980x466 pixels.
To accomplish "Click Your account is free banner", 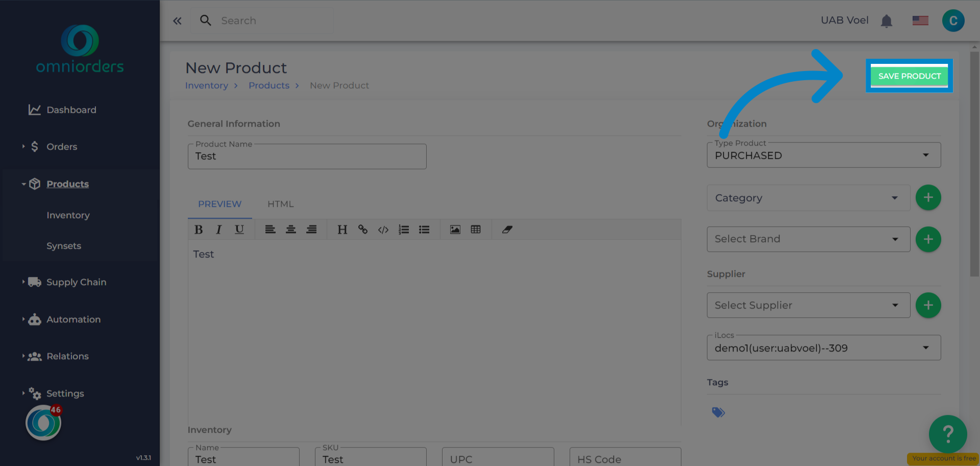I will (x=943, y=458).
